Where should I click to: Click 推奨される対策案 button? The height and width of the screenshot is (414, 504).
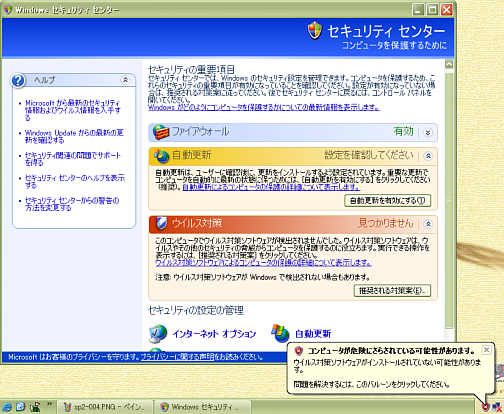tap(392, 291)
